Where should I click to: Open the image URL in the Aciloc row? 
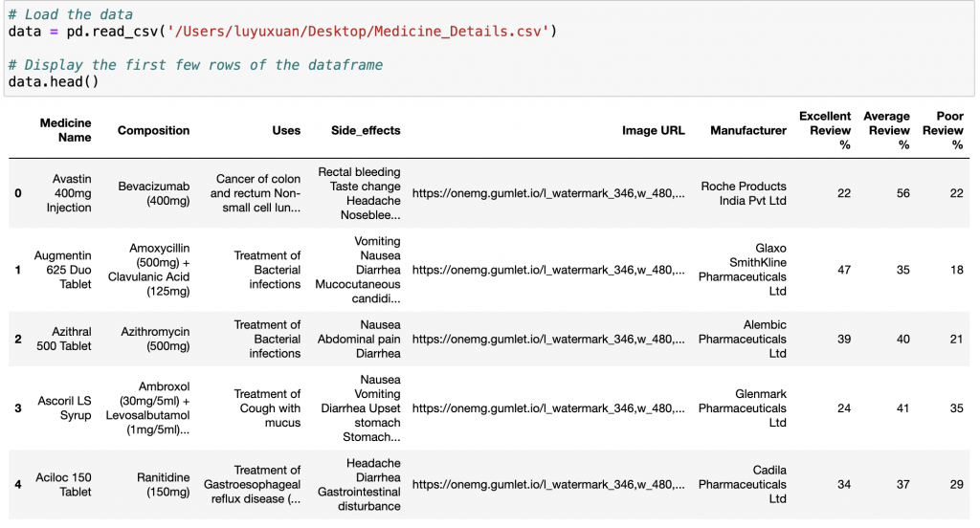(x=548, y=485)
